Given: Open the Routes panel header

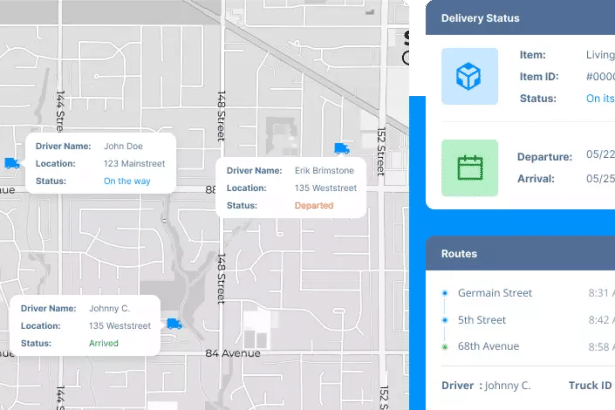Looking at the screenshot, I should click(520, 253).
